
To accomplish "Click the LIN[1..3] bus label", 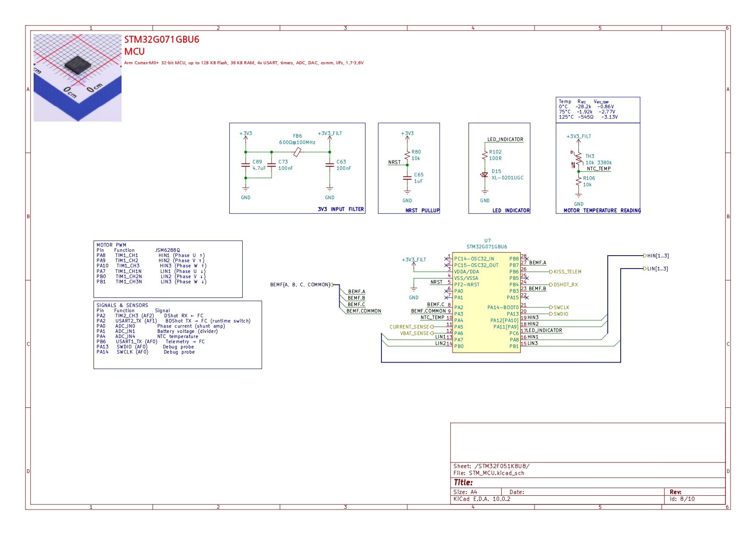I will tap(656, 269).
